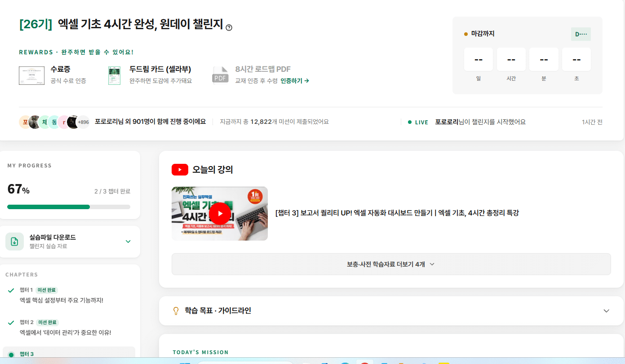
Task: Click the 챕터 1 미션 완료 badge
Action: pyautogui.click(x=47, y=290)
